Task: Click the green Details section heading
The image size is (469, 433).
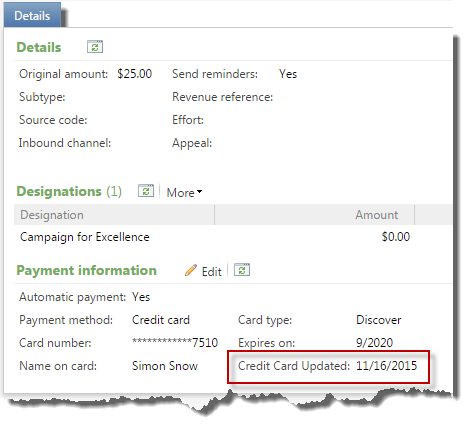Action: pos(39,47)
